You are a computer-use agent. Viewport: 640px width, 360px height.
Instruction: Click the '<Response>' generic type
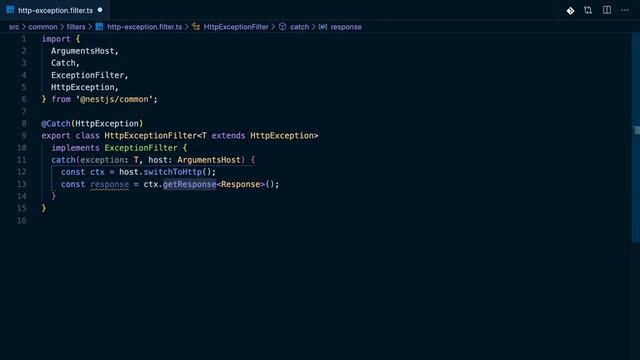coord(240,184)
